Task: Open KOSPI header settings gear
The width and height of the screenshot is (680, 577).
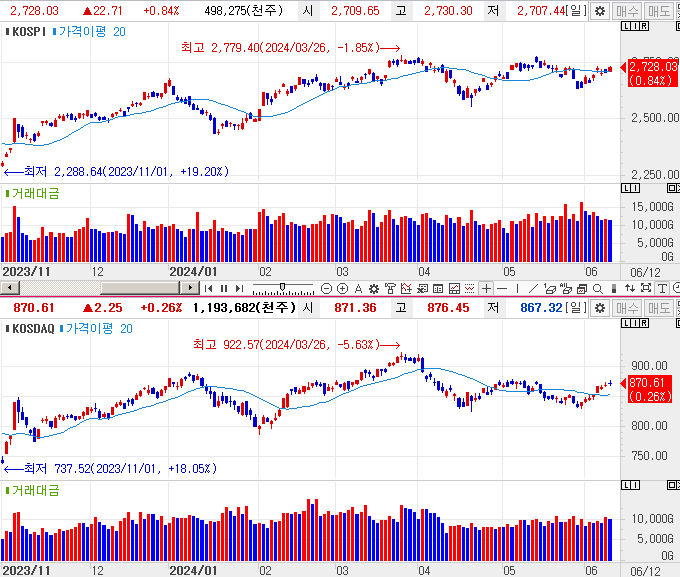Action: point(600,11)
